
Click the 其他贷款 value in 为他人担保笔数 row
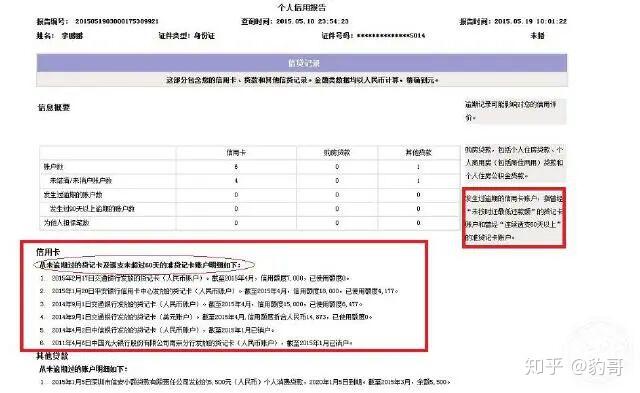pyautogui.click(x=418, y=223)
